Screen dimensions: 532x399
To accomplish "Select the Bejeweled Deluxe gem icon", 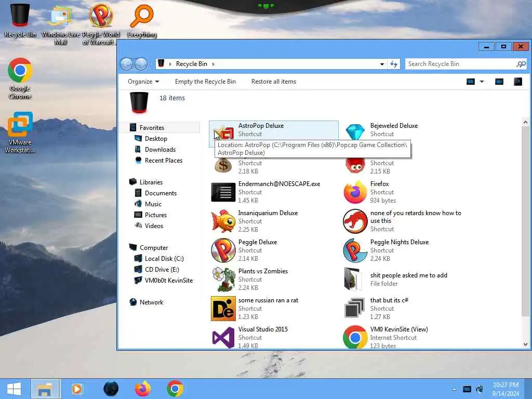I will click(x=355, y=132).
